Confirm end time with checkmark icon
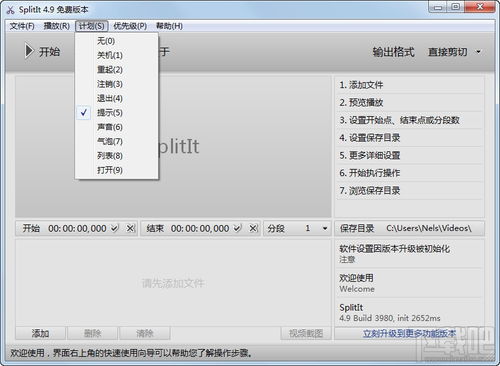 pyautogui.click(x=237, y=228)
